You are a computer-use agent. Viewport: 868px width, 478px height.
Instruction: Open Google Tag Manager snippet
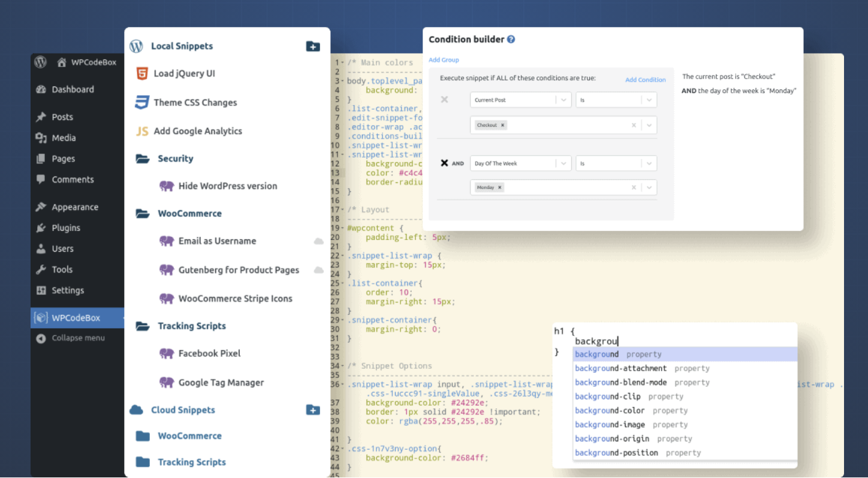click(x=221, y=383)
